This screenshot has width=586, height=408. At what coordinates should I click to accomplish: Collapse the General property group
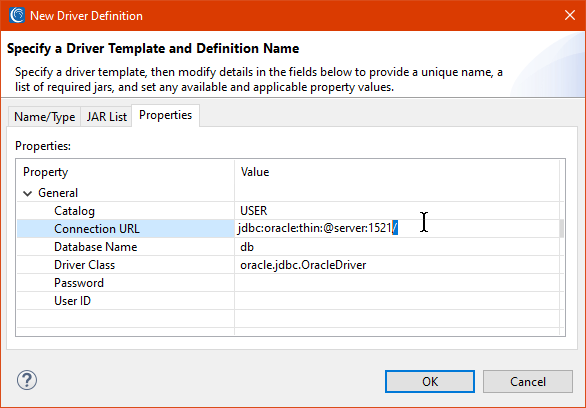click(x=27, y=193)
